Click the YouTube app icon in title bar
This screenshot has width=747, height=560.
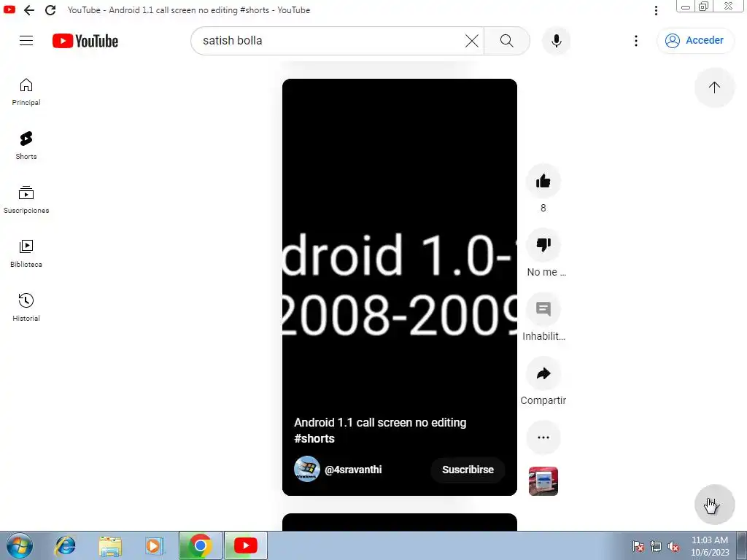[9, 9]
